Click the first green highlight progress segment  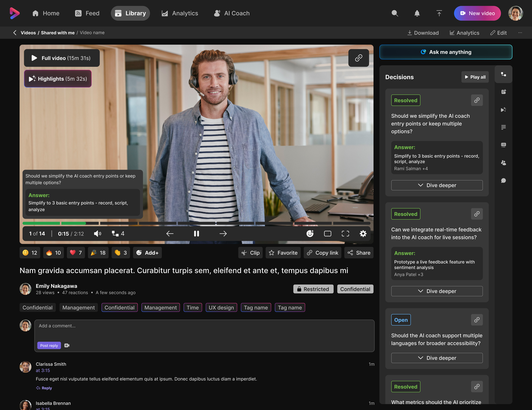coord(41,223)
